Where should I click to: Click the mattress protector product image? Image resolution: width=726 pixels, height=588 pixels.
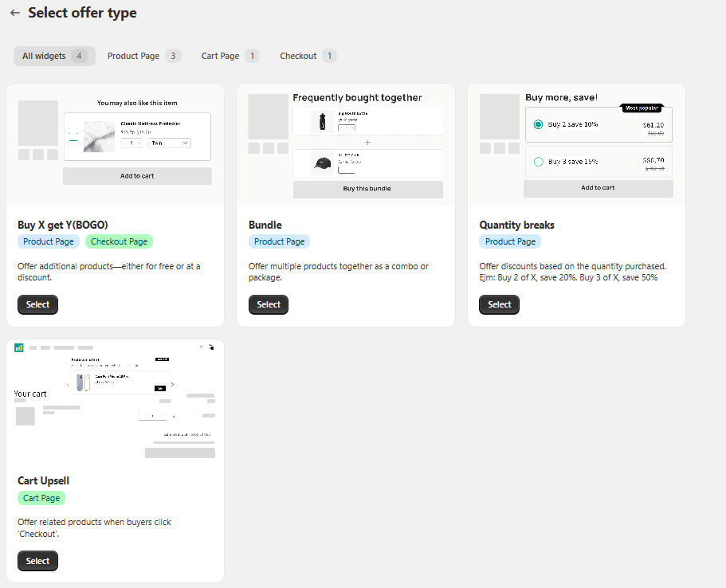click(99, 136)
